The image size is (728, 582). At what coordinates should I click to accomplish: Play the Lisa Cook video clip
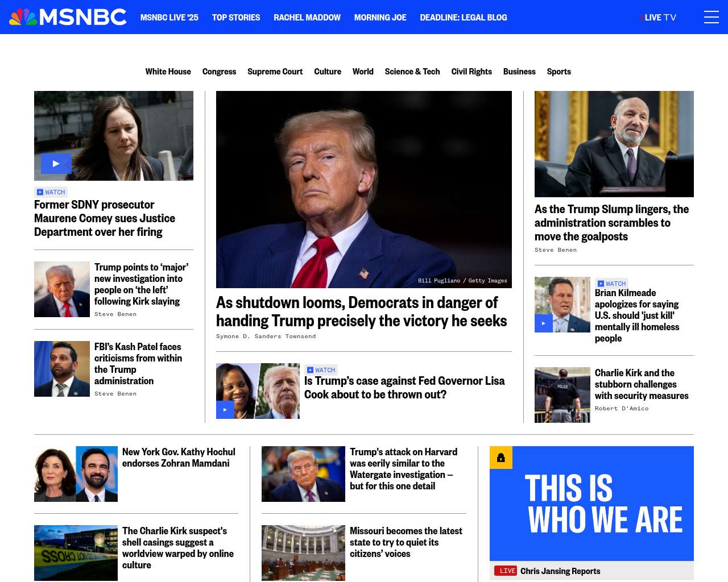click(x=225, y=410)
